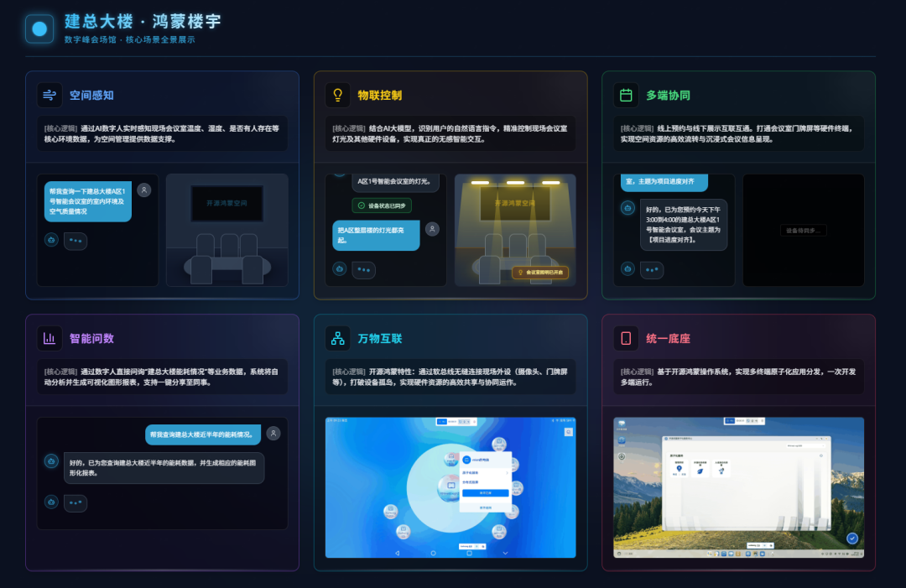Click the 设备待同步 placeholder in the 多端协同 card
This screenshot has height=588, width=906.
click(803, 228)
